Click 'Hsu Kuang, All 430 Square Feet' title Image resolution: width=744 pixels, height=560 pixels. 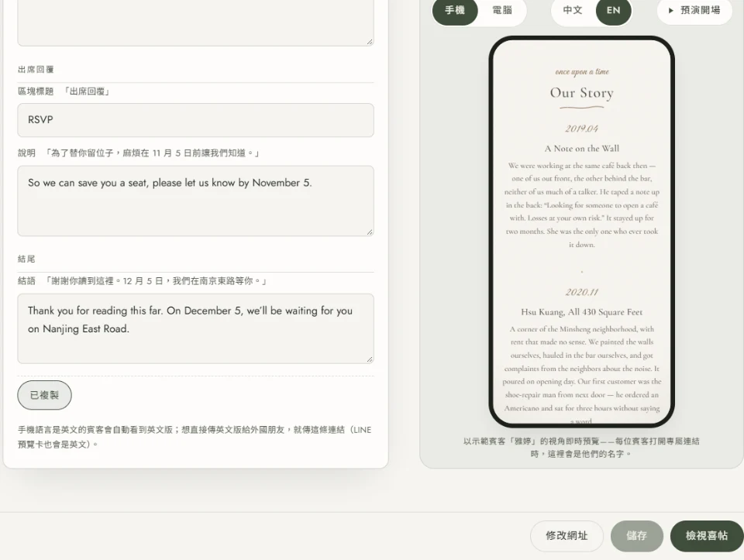coord(582,312)
